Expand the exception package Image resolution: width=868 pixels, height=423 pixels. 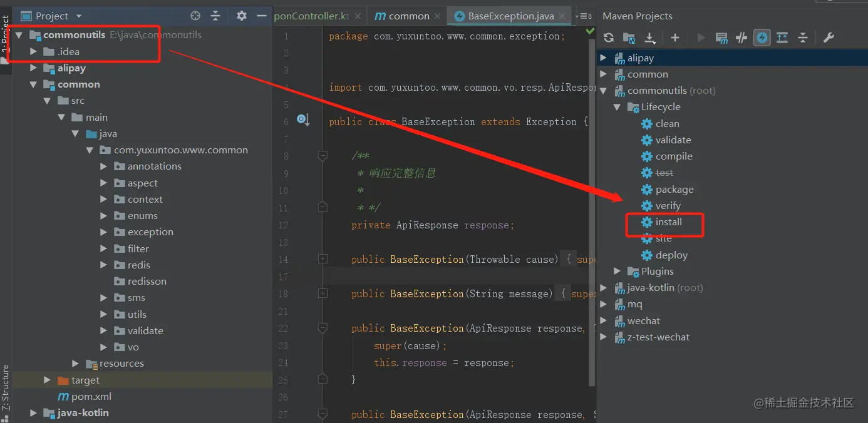103,232
